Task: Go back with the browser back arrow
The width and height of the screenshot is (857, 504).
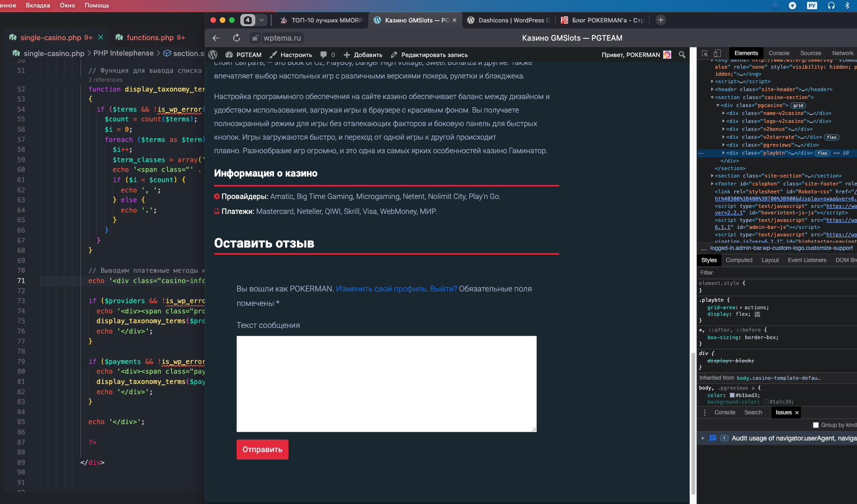Action: [216, 38]
